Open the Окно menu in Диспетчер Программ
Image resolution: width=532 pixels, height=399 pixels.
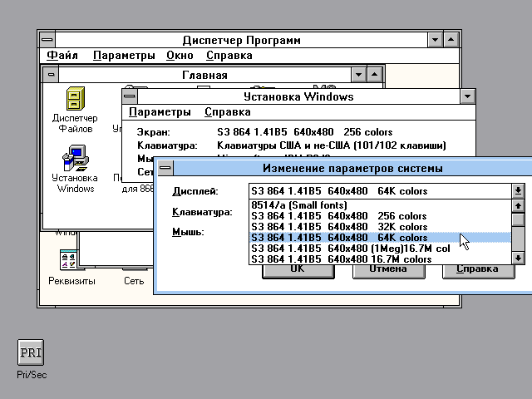180,56
